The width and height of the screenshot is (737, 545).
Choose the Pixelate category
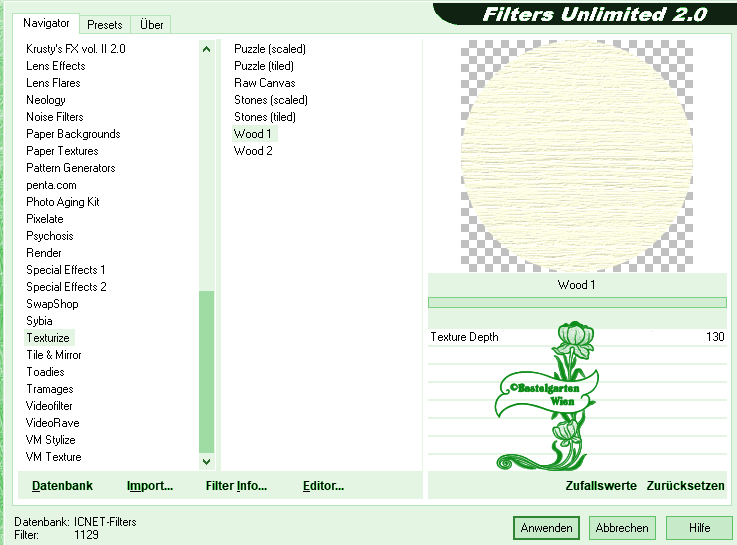click(x=45, y=219)
